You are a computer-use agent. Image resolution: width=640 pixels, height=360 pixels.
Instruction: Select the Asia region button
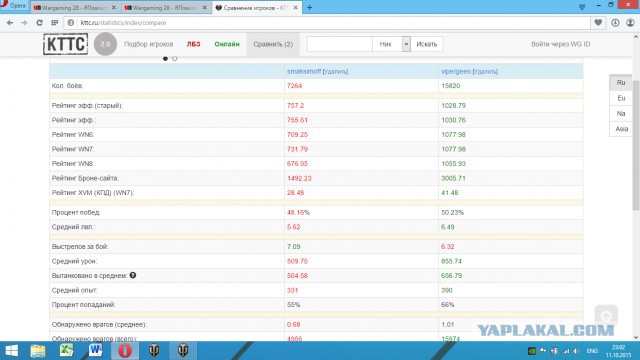621,129
